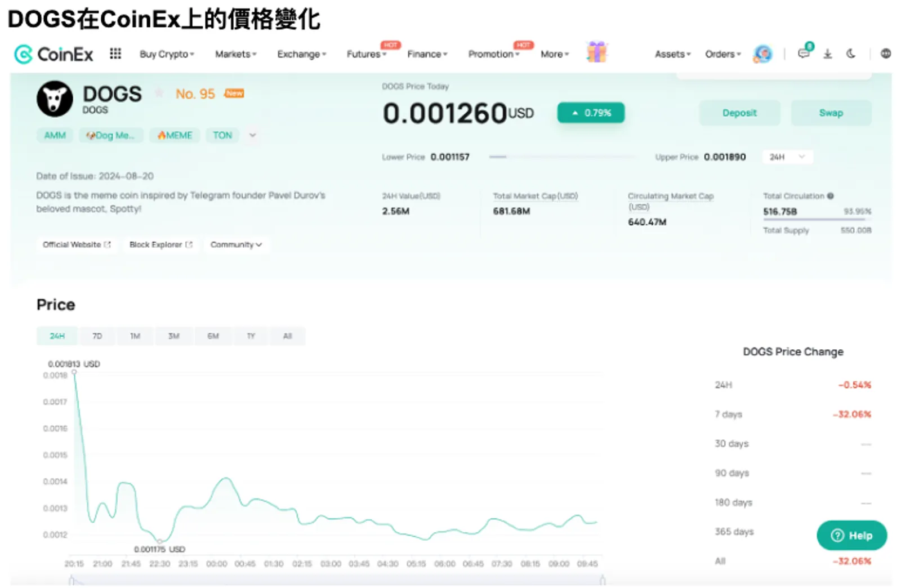The image size is (901, 588).
Task: Select the MEME tag
Action: [x=175, y=135]
